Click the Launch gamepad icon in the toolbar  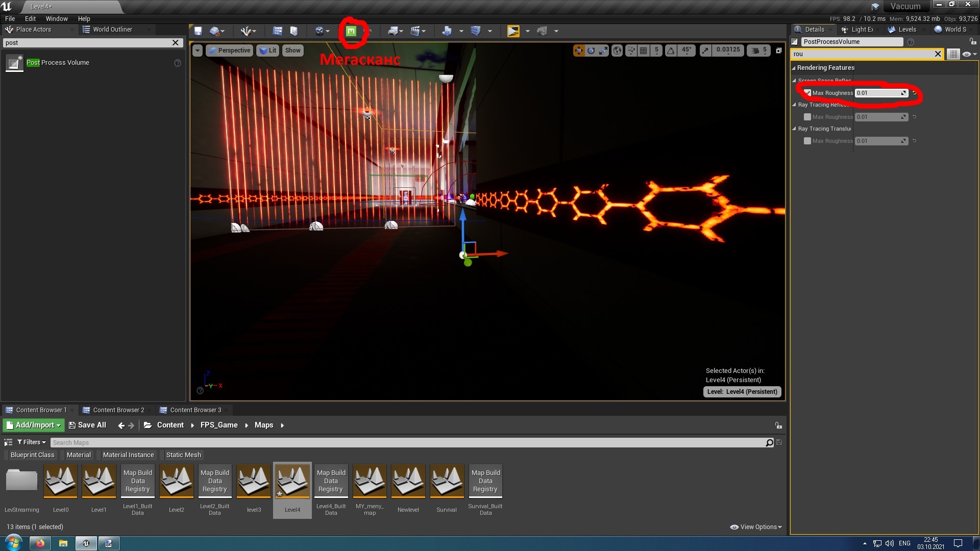tap(542, 31)
